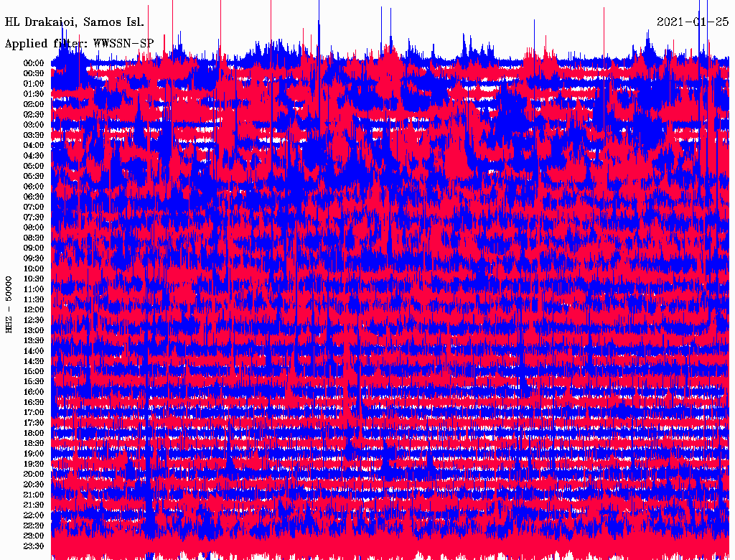Click the station title HL Drakaioi, Samos Isl.

75,22
